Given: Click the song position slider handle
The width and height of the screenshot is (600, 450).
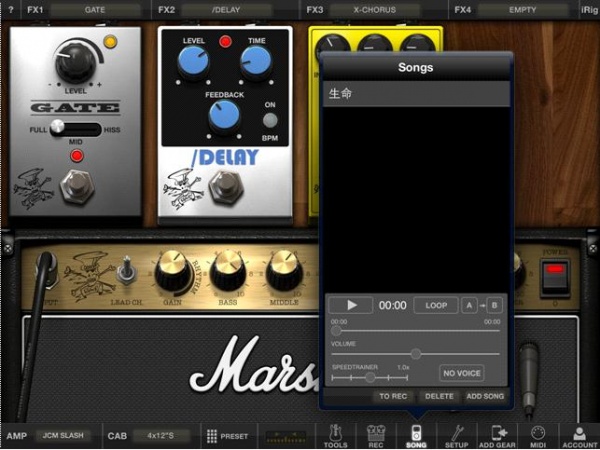Looking at the screenshot, I should [336, 331].
